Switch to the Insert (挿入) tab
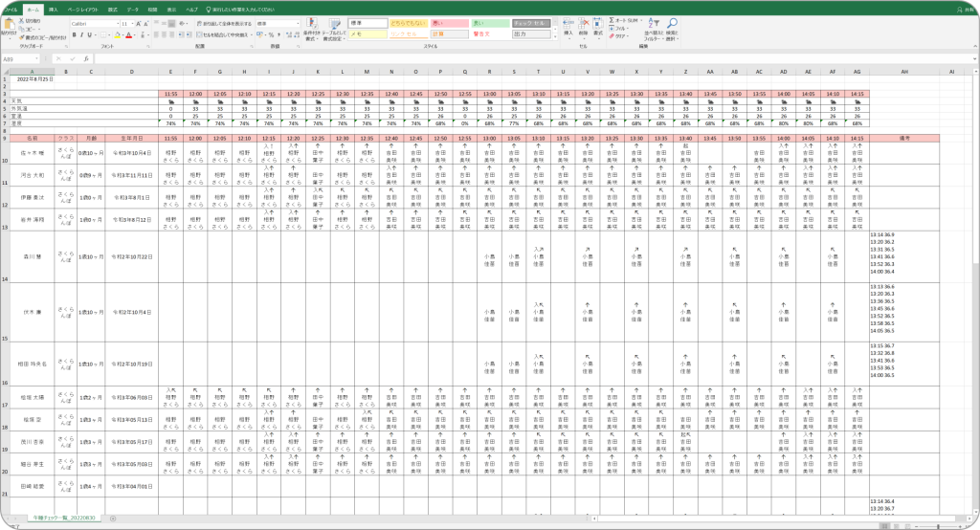Image resolution: width=980 pixels, height=530 pixels. pos(54,10)
